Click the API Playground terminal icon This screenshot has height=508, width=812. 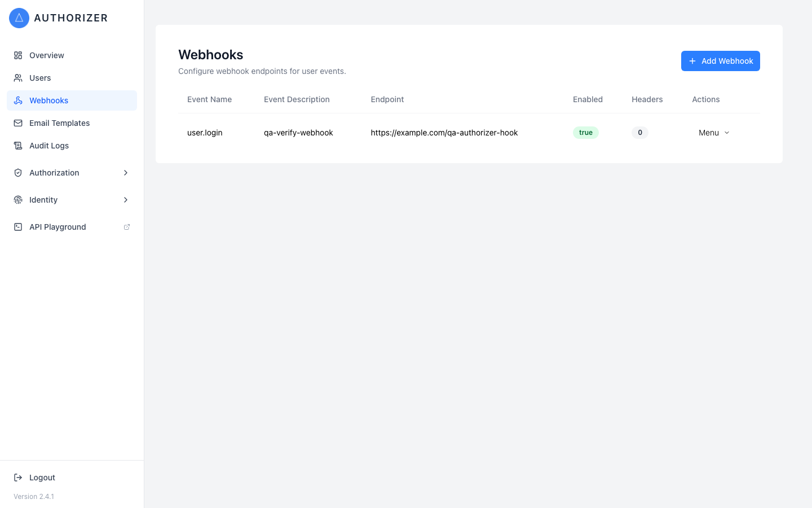(x=18, y=227)
